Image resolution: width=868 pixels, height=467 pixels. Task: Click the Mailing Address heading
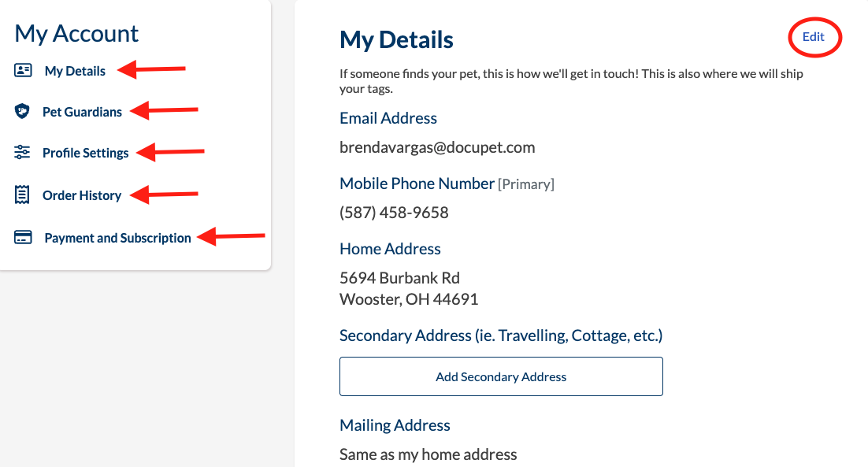(395, 425)
